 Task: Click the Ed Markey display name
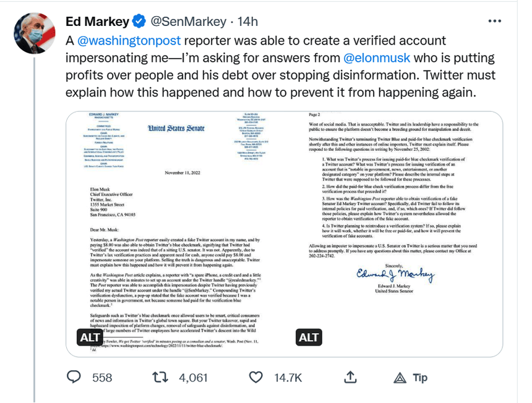(x=97, y=22)
